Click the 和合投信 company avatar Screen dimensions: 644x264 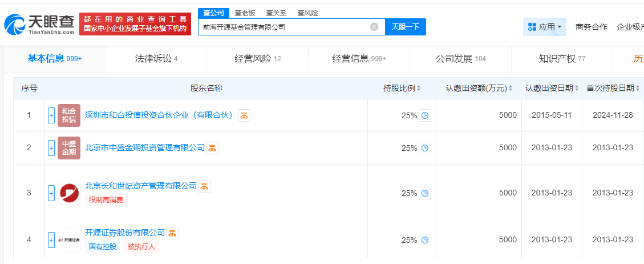coord(69,115)
